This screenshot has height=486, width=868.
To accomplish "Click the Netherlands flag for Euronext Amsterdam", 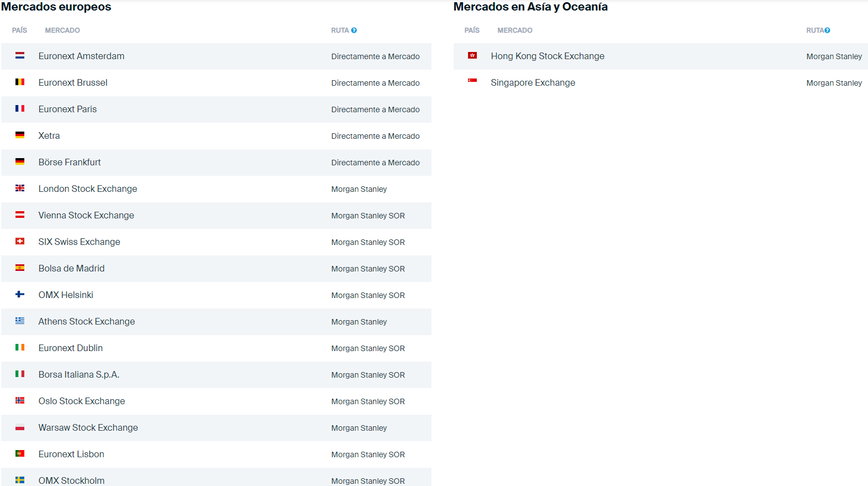I will pyautogui.click(x=20, y=55).
